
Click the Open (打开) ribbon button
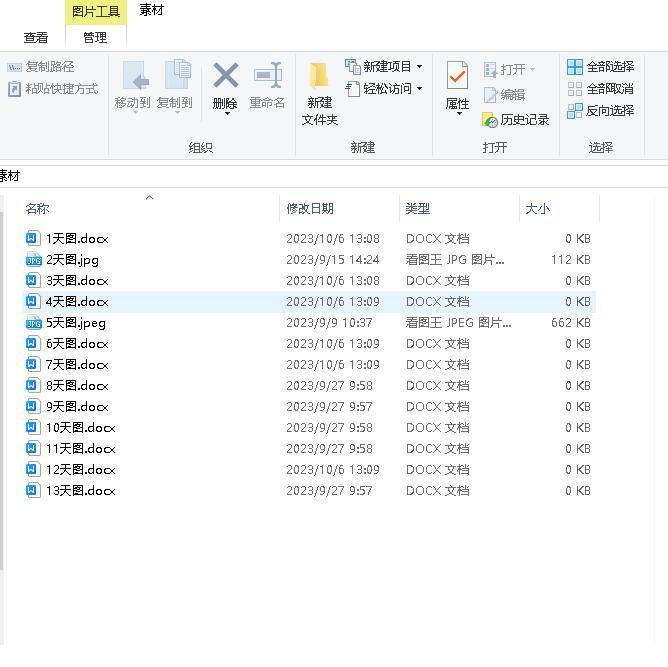pyautogui.click(x=509, y=69)
